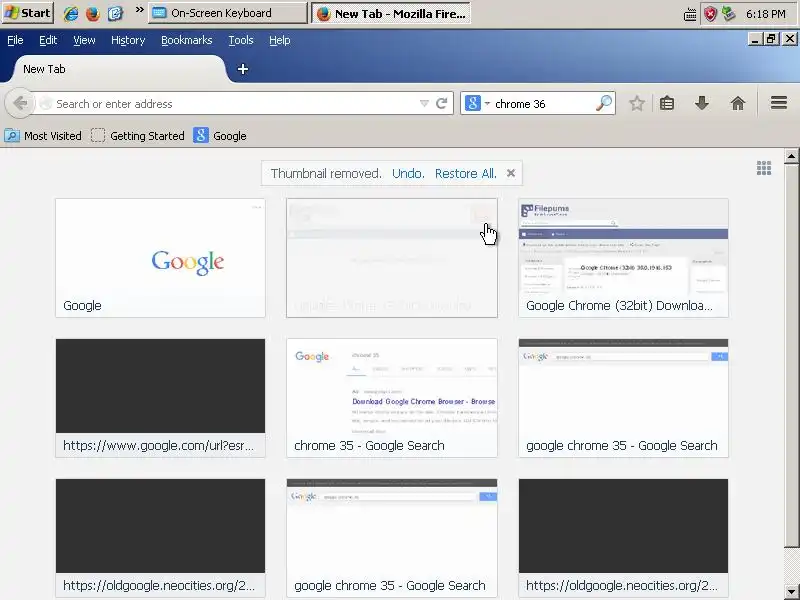This screenshot has height=600, width=800.
Task: Click the scrollbar down arrow
Action: coord(791,592)
